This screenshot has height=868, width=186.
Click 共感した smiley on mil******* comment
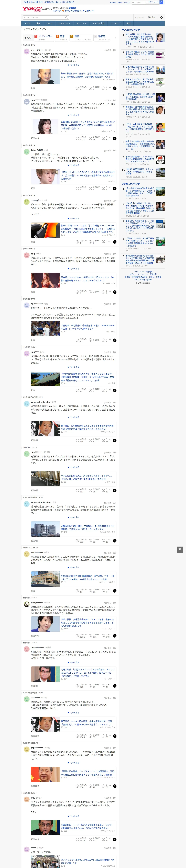(77, 340)
